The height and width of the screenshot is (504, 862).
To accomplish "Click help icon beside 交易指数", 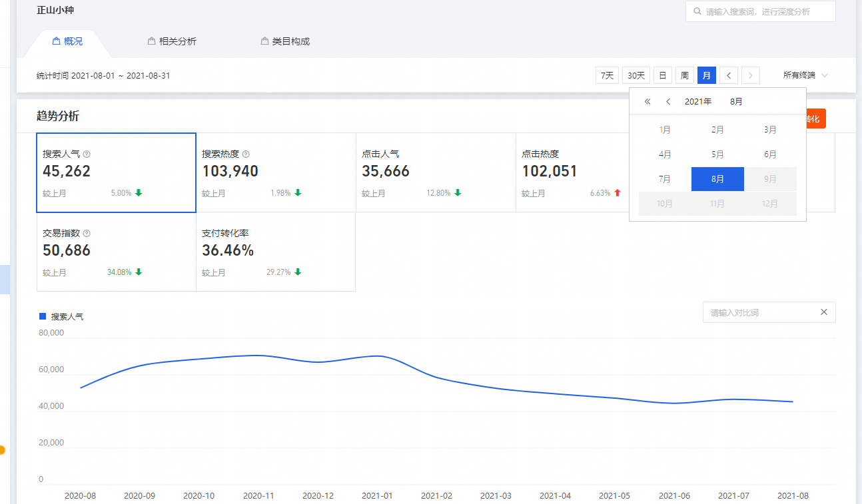I will 87,234.
